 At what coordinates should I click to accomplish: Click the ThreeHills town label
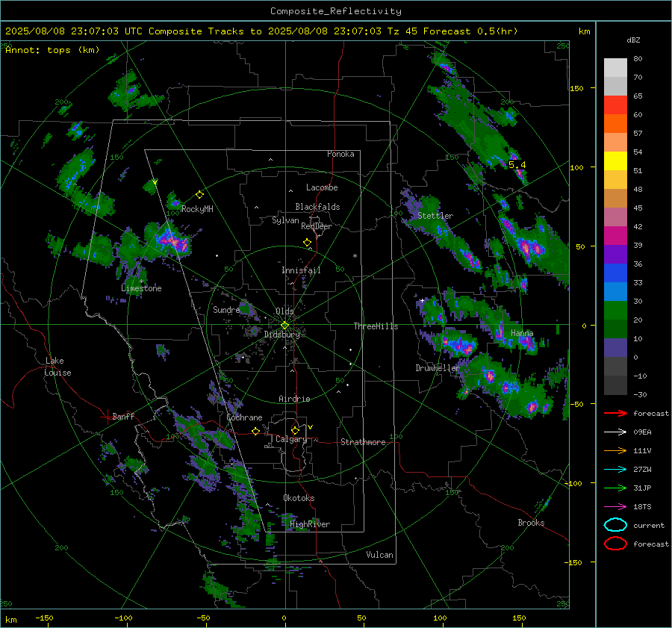pyautogui.click(x=376, y=326)
